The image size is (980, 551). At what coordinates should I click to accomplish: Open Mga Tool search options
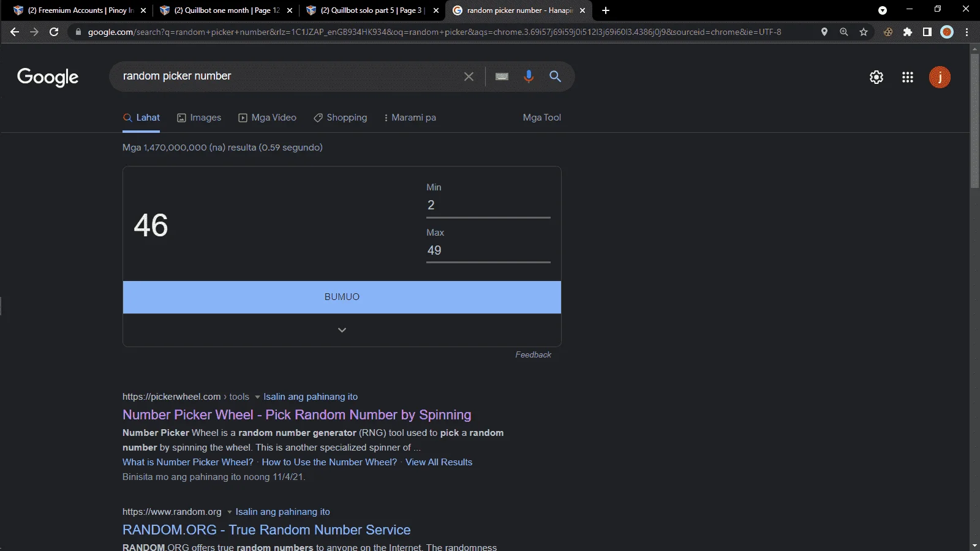pos(541,118)
